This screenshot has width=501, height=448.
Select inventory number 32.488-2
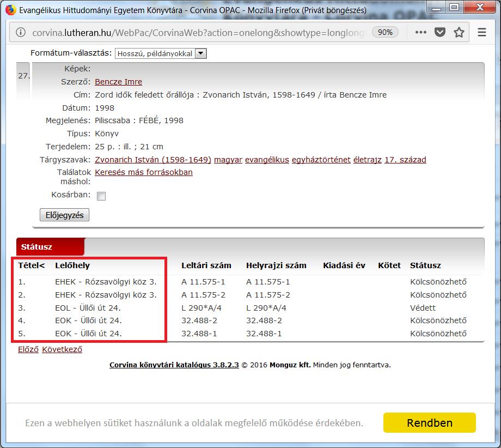[199, 320]
